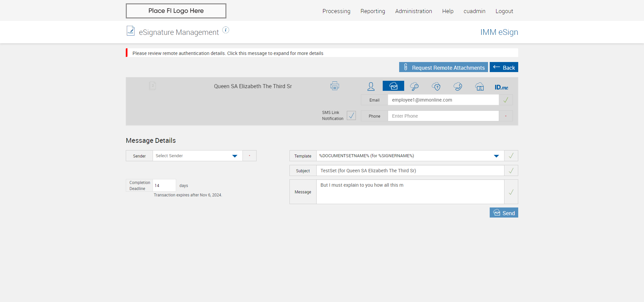The width and height of the screenshot is (644, 302).
Task: Click the Message Details heading
Action: [151, 140]
